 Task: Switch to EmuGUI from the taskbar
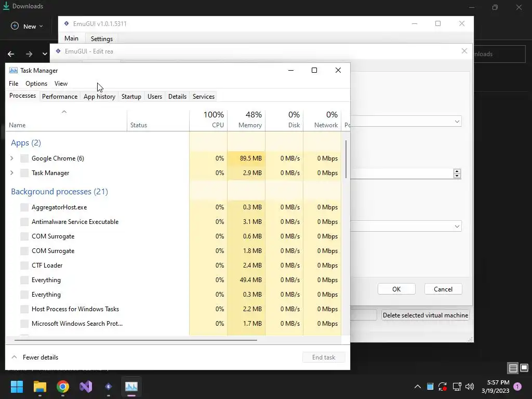tap(109, 387)
